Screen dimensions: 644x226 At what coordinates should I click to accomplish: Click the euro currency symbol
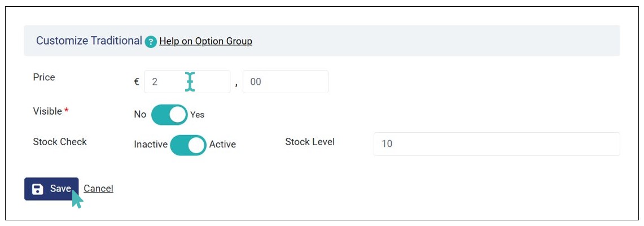point(137,82)
